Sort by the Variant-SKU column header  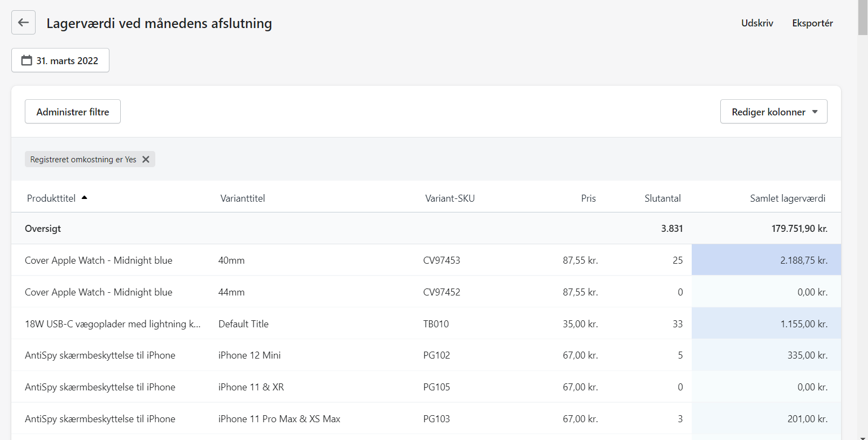click(x=450, y=198)
